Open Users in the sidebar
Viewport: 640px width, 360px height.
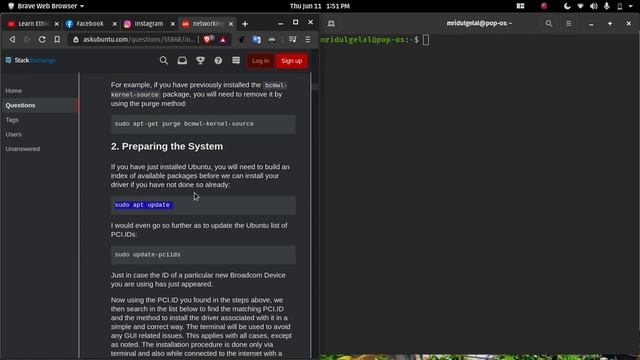(13, 134)
